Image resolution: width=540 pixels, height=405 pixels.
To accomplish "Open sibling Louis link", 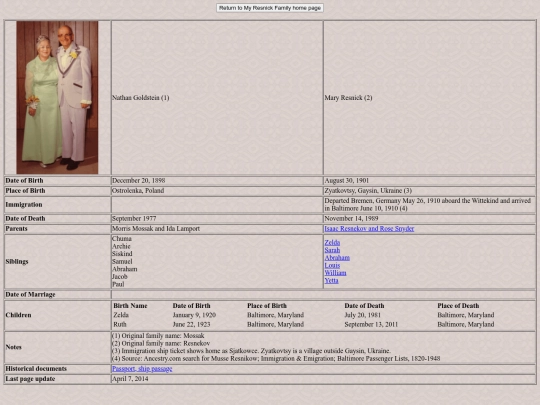I will pyautogui.click(x=332, y=265).
